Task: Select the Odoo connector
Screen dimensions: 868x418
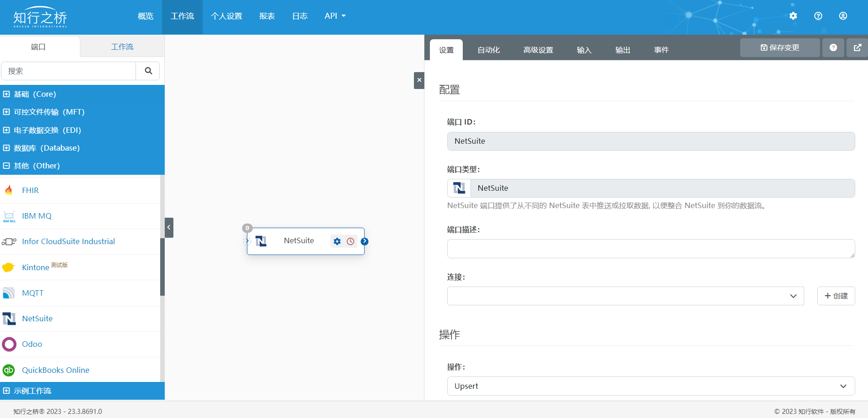Action: pyautogui.click(x=80, y=344)
